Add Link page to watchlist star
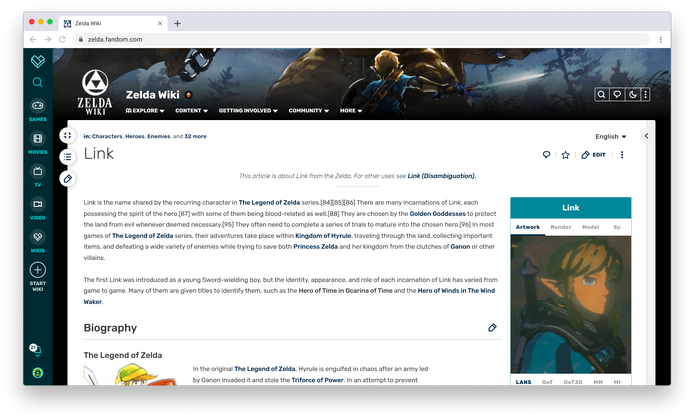This screenshot has width=700, height=420. [x=565, y=155]
